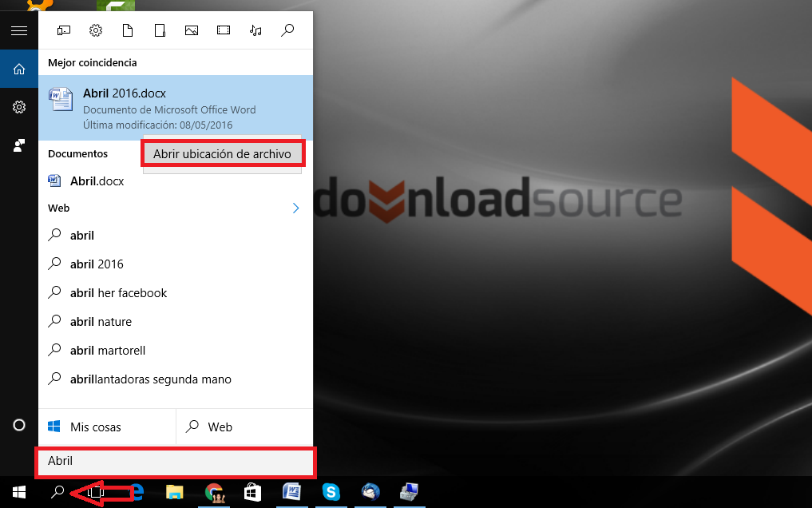This screenshot has height=508, width=812.
Task: Filter search results by settings
Action: click(96, 30)
